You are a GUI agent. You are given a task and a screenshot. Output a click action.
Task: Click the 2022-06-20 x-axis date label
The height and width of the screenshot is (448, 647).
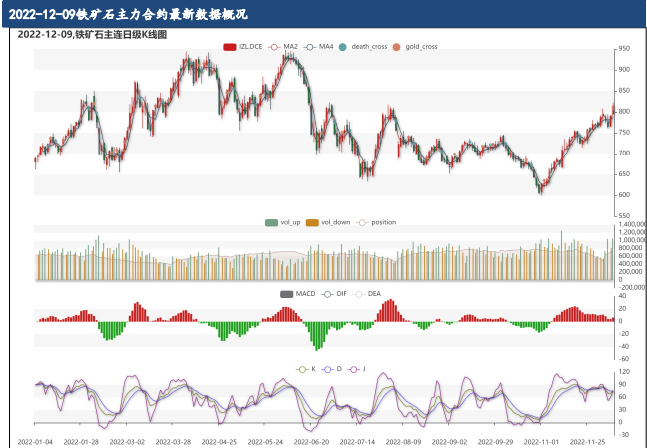[x=313, y=440]
